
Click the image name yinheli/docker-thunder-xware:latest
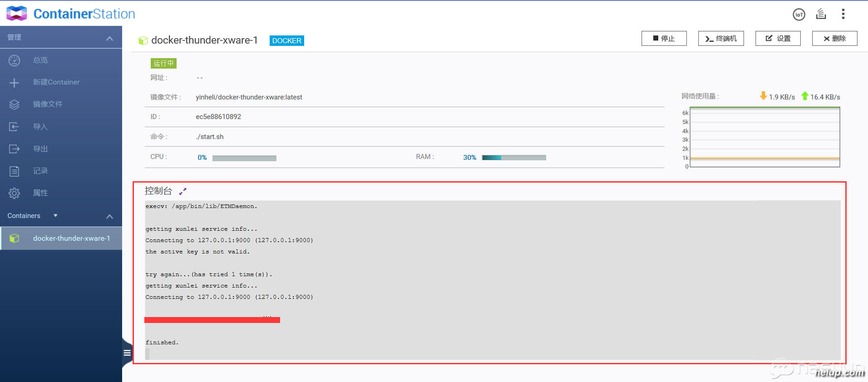(249, 97)
